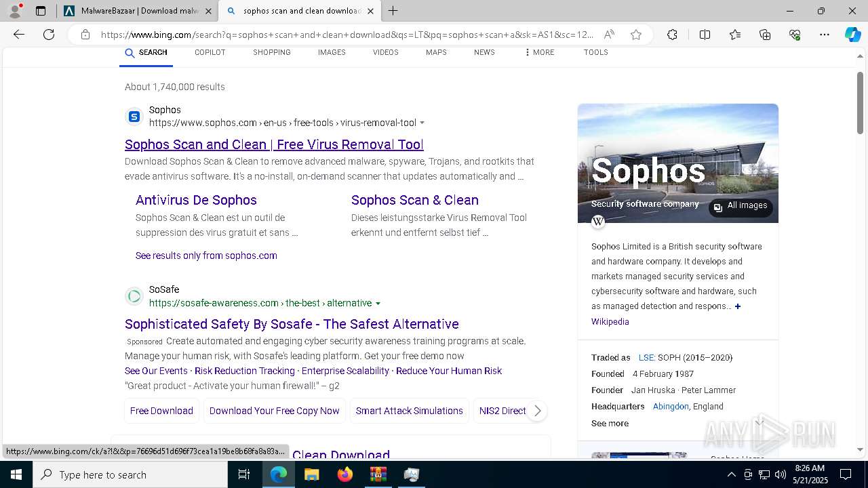Open Antivirus De Sophos sublink
The image size is (868, 488).
[x=196, y=200]
